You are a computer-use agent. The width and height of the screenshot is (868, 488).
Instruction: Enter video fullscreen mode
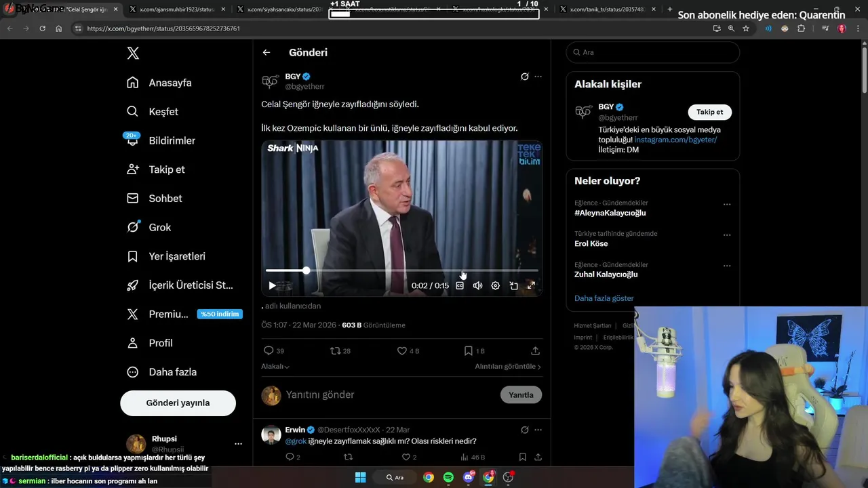(x=531, y=285)
